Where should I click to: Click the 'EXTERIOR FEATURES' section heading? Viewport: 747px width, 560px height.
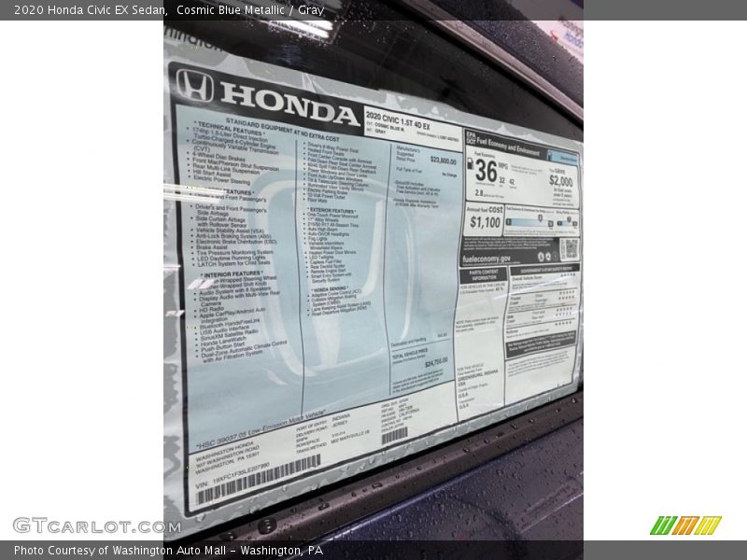tap(332, 211)
